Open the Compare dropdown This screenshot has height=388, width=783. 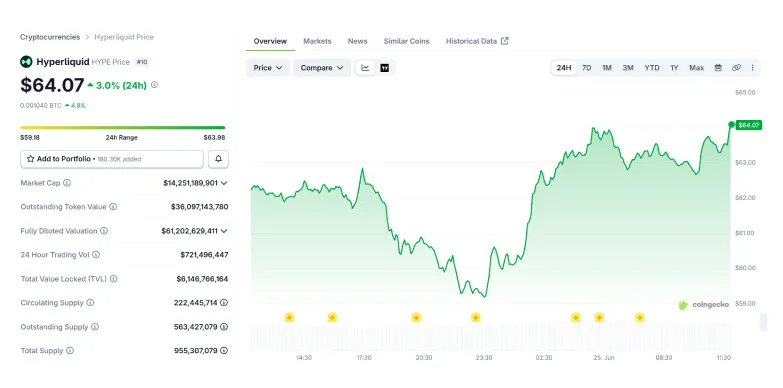pyautogui.click(x=322, y=68)
